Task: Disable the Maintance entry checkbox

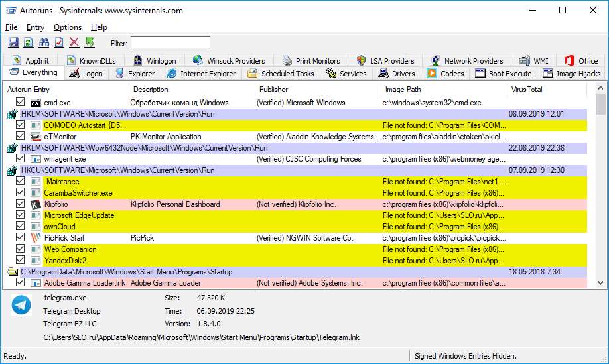Action: tap(20, 181)
